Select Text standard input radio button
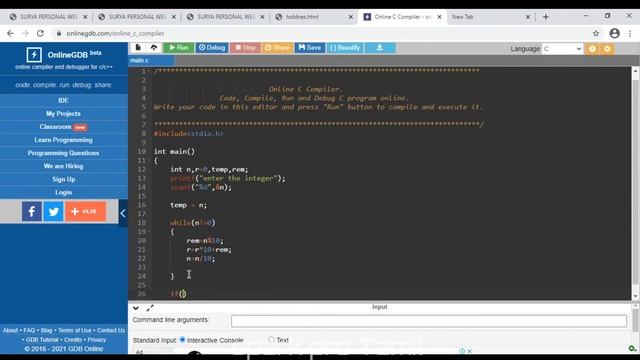Screen dimensions: 640x360 (271, 340)
